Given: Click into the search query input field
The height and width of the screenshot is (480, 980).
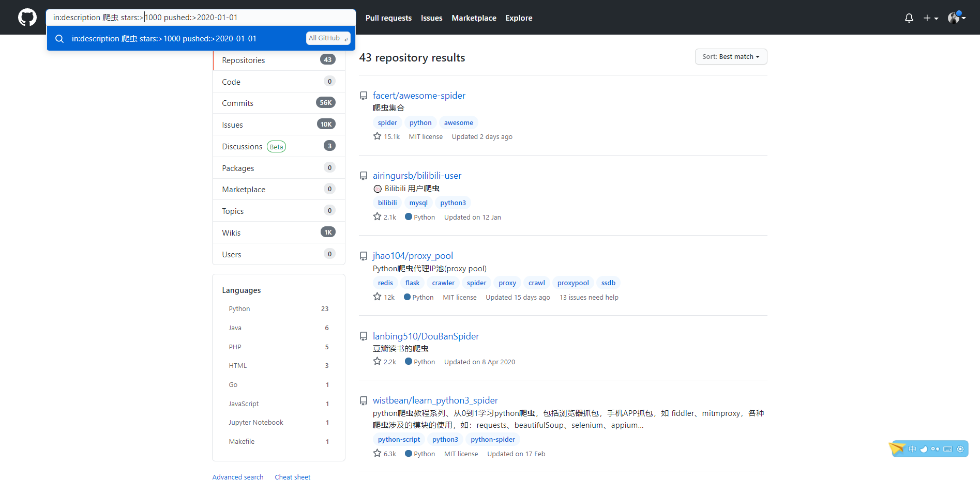Looking at the screenshot, I should [x=201, y=18].
